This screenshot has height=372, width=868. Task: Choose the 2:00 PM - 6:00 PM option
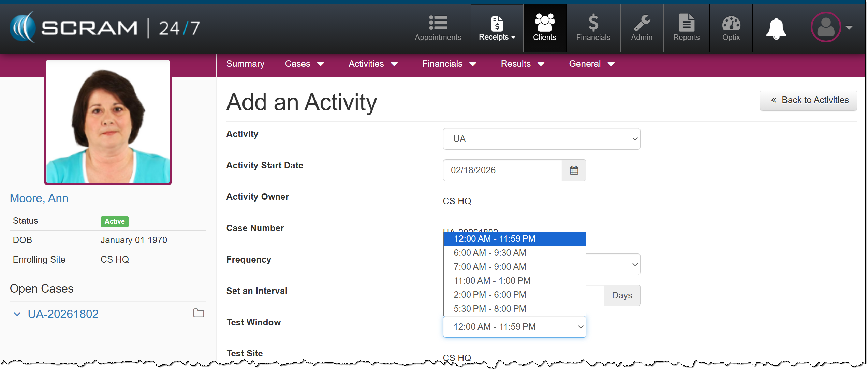point(489,295)
